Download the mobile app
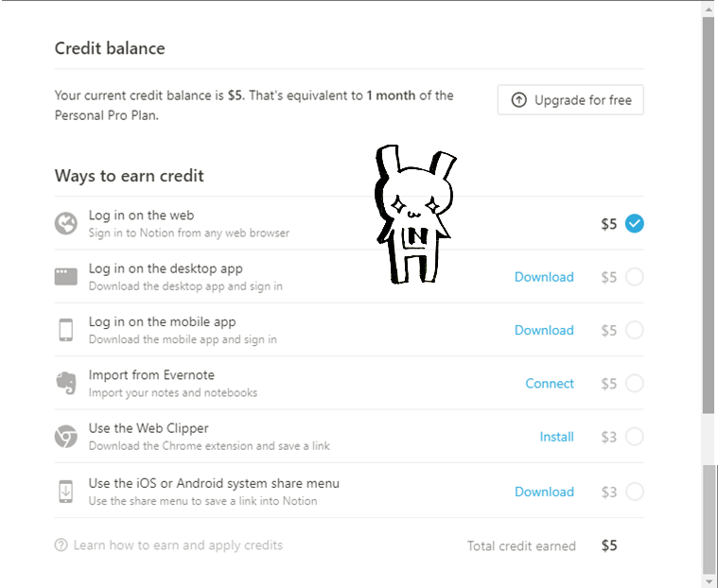718x588 pixels. 544,330
